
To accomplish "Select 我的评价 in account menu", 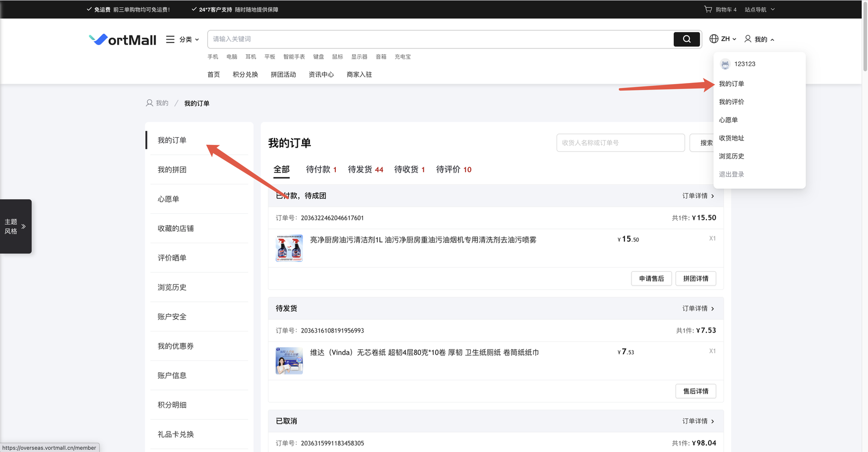I will [731, 102].
